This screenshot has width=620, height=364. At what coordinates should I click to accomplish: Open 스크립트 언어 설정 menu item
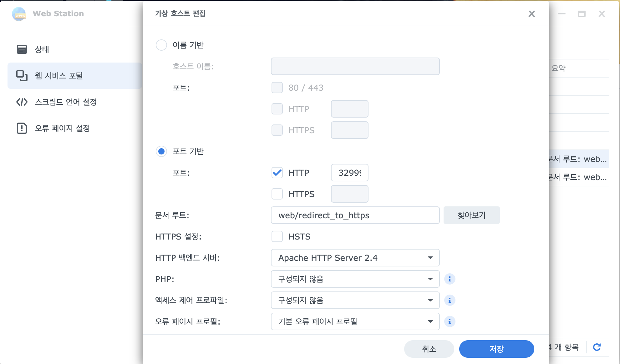coord(66,102)
